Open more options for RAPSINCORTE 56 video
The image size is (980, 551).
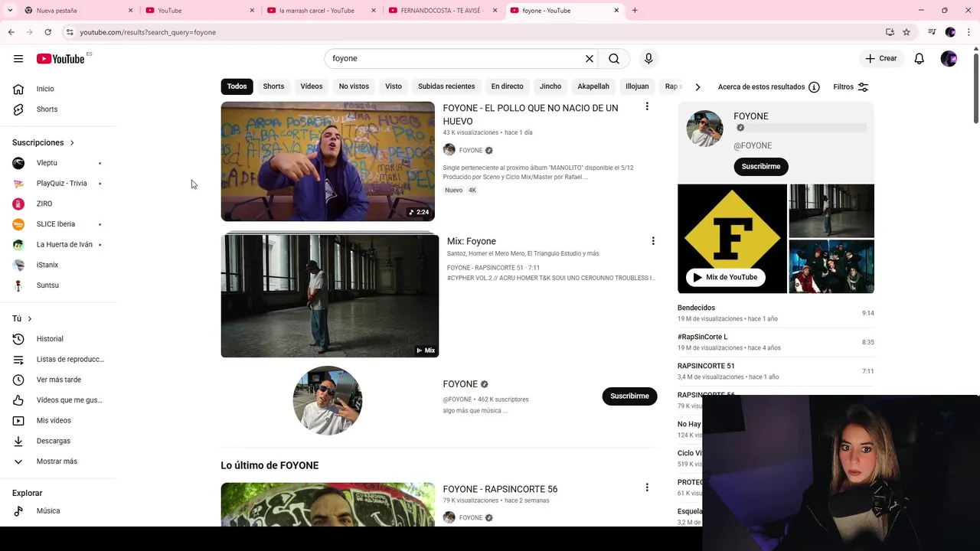[647, 487]
